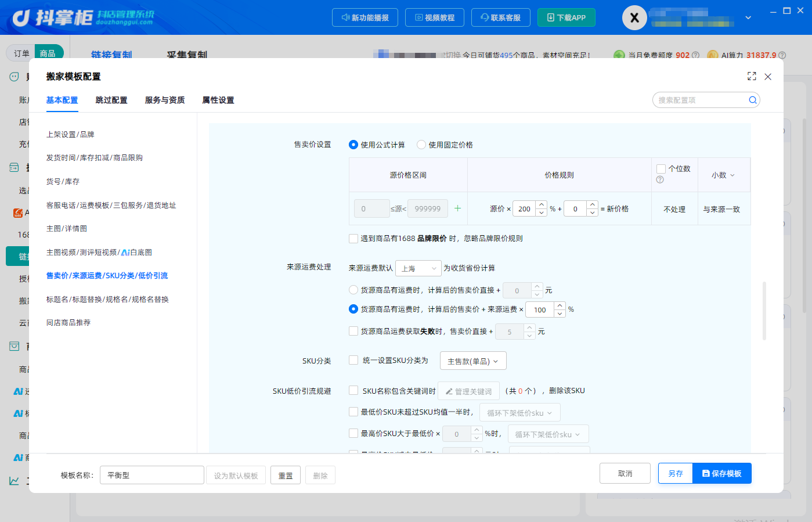Select 使用公式计算 radio button
Screen dimensions: 812x522
coord(353,145)
